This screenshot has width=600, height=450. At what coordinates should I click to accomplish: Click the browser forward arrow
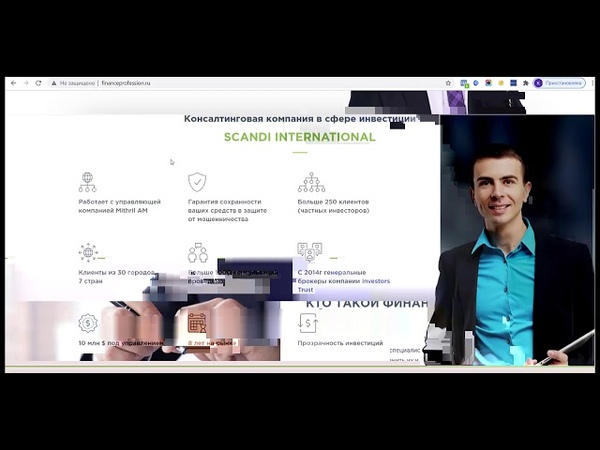[x=26, y=83]
